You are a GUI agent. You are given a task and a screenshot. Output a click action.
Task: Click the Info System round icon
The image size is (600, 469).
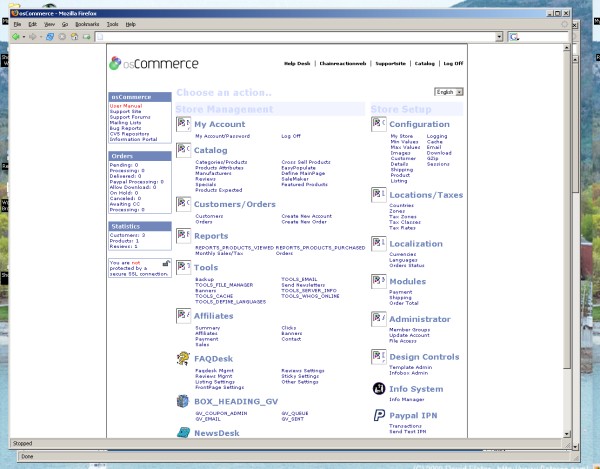pyautogui.click(x=379, y=389)
